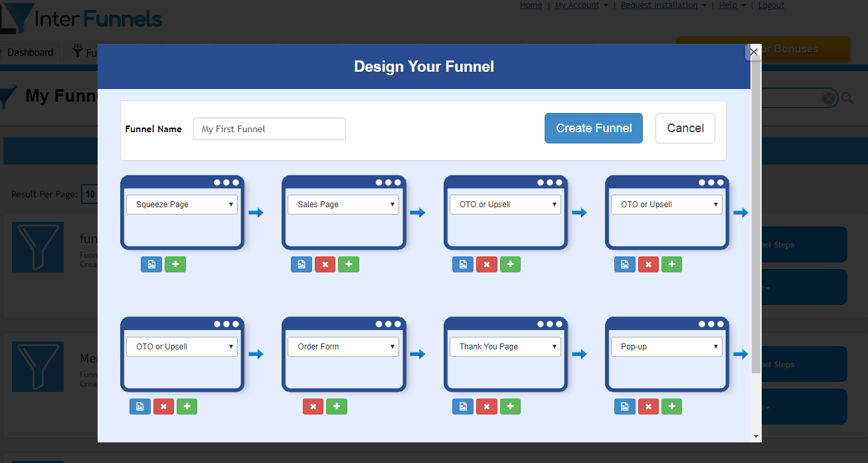Image resolution: width=868 pixels, height=463 pixels.
Task: Click template icon under Squeeze Page step
Action: 151,264
